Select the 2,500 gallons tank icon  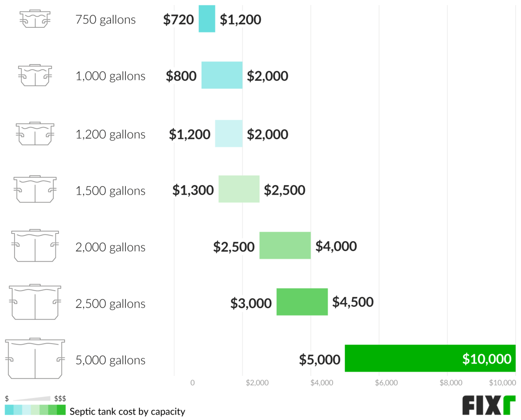pos(35,302)
